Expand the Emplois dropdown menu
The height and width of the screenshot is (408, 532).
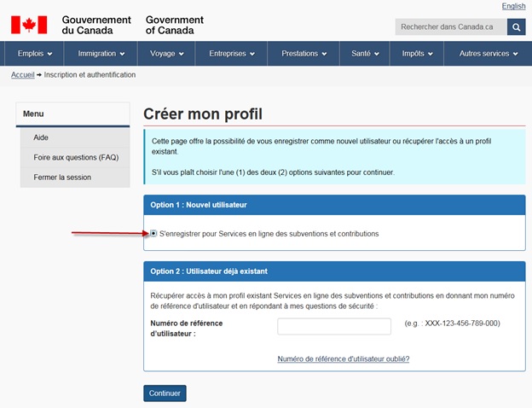pos(35,54)
